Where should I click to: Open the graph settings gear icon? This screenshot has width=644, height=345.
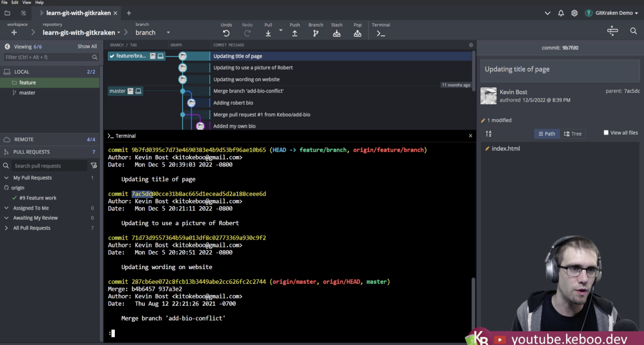(470, 45)
